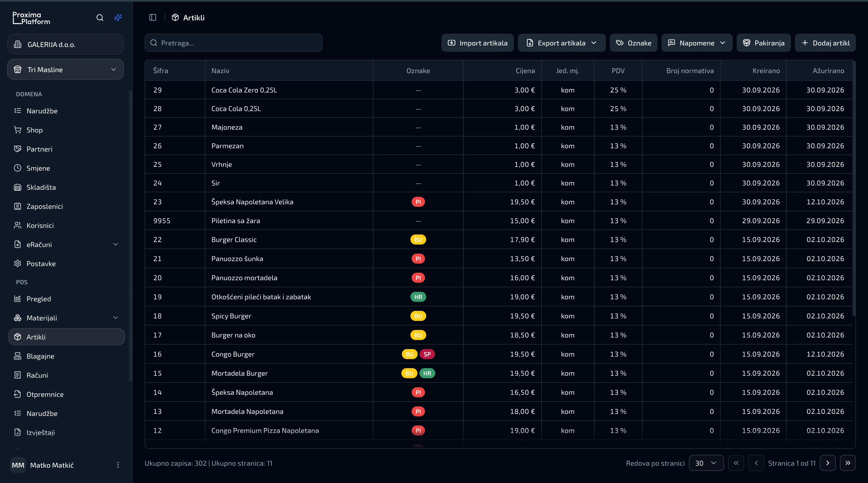Image resolution: width=868 pixels, height=483 pixels.
Task: Open the AI sparkle assistant icon
Action: [118, 18]
